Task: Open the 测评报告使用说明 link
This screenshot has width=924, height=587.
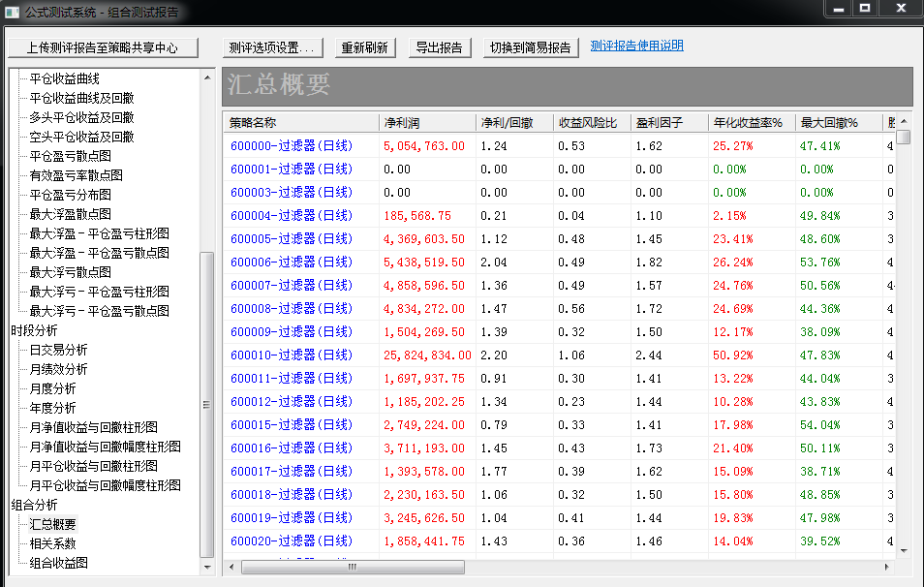Action: coord(636,46)
